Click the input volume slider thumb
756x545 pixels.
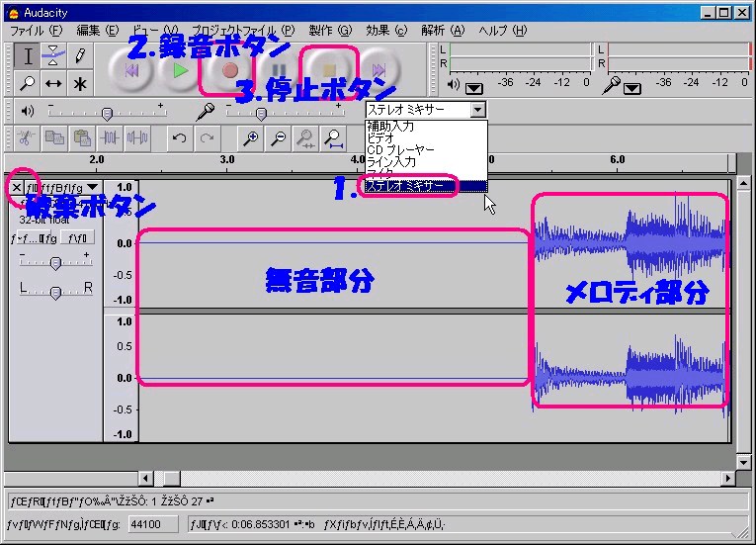coord(261,114)
